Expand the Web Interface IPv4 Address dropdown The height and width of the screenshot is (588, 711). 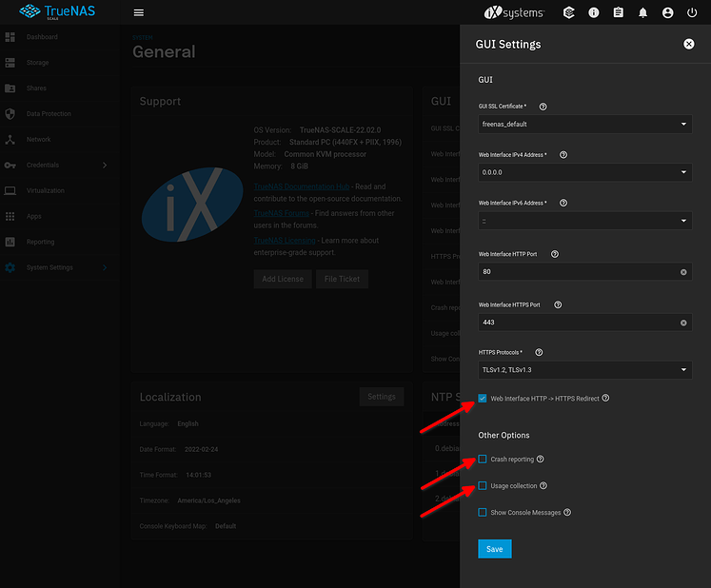pyautogui.click(x=584, y=172)
